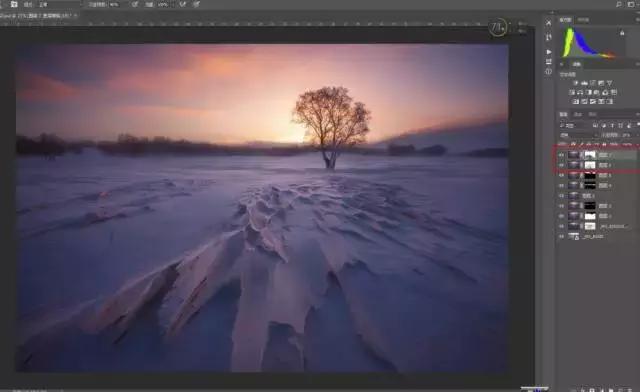
Task: Add a Threshold adjustment layer
Action: click(593, 102)
